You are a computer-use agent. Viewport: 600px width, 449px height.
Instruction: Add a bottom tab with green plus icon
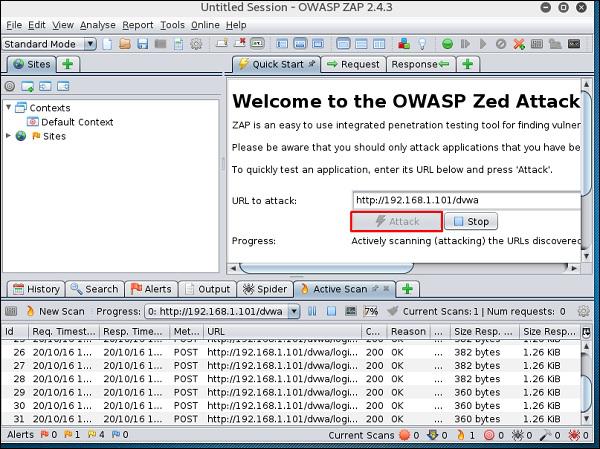pos(408,289)
